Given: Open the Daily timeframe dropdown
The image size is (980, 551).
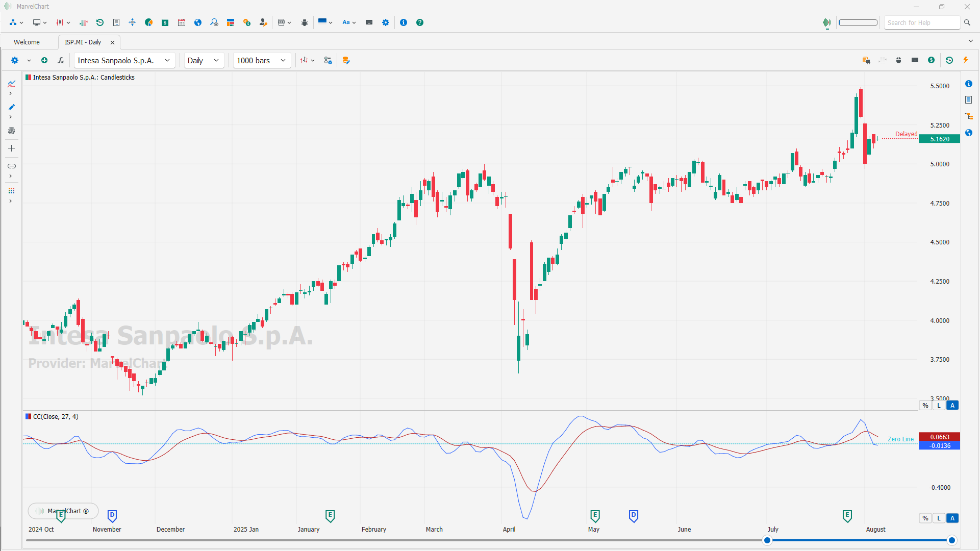Looking at the screenshot, I should 204,60.
